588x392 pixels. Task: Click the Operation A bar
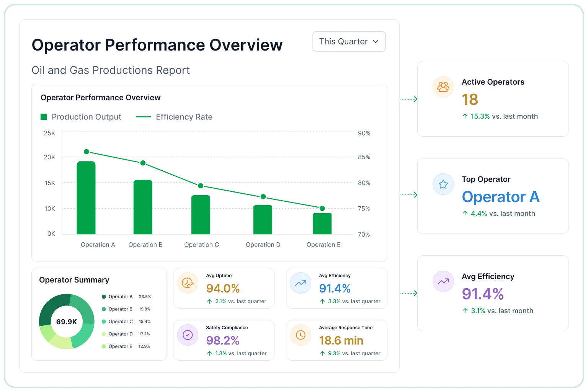click(x=86, y=198)
